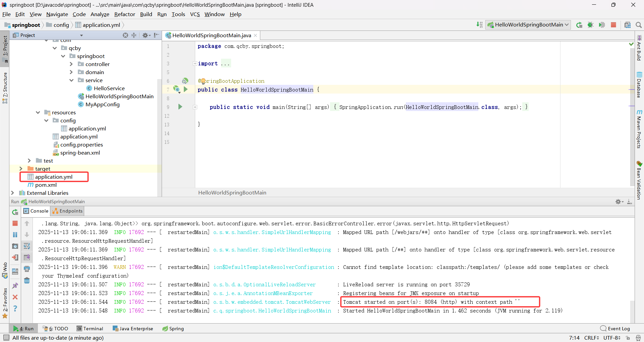Locate current file in Project tree

tap(125, 35)
